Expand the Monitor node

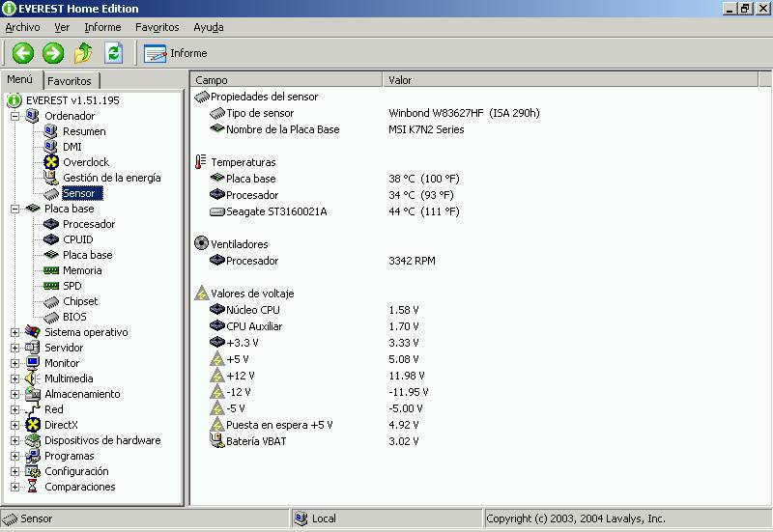point(14,364)
